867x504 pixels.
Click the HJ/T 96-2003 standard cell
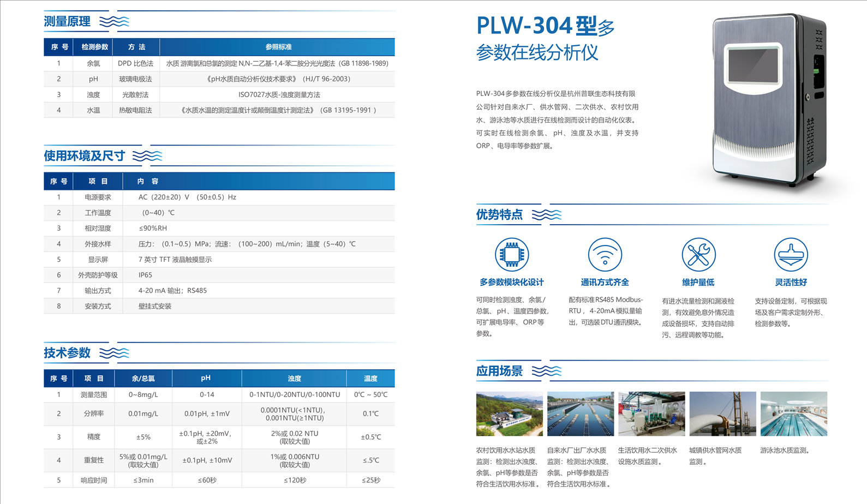278,79
